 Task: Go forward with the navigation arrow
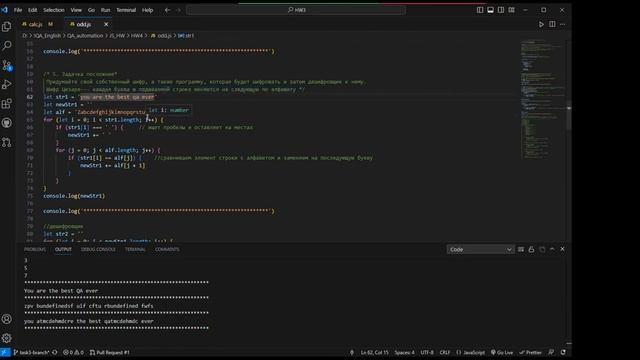(x=178, y=10)
